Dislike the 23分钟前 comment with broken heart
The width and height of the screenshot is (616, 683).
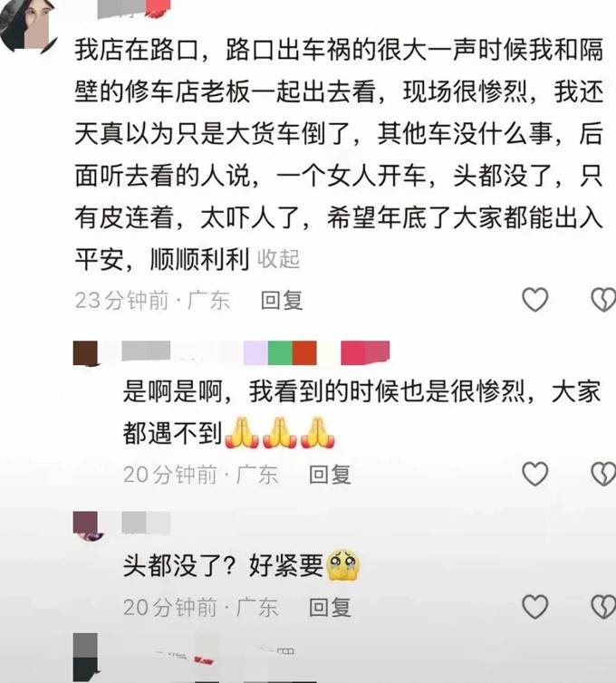604,300
